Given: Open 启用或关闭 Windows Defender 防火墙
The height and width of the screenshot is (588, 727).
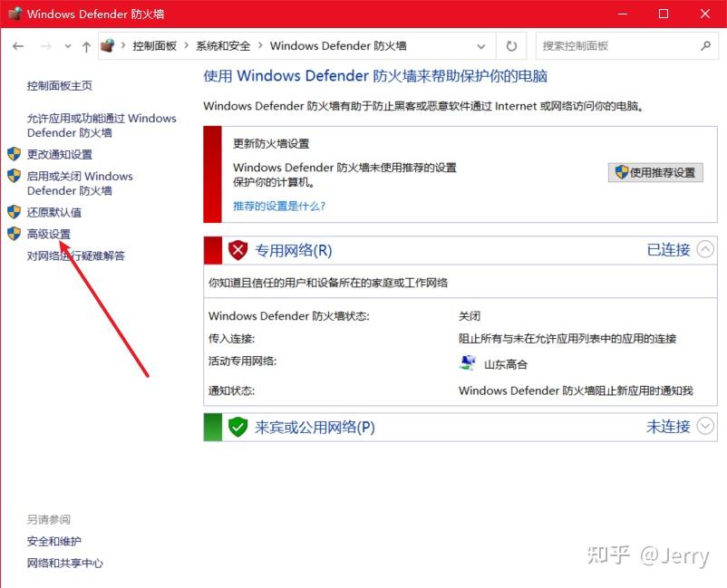Looking at the screenshot, I should 80,183.
